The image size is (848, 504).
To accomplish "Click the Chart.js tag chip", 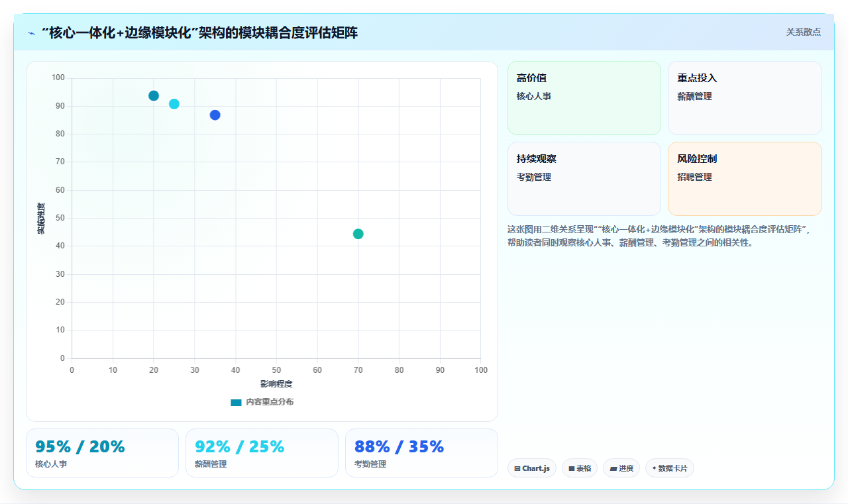I will (532, 468).
